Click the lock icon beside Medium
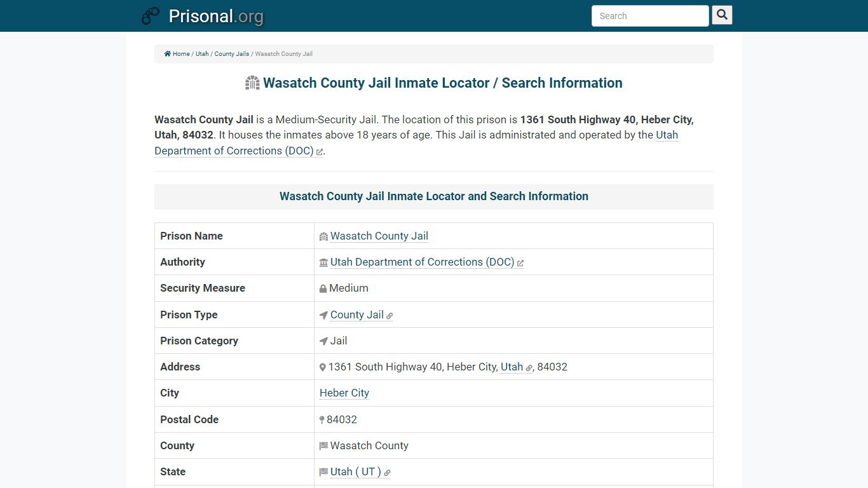This screenshot has height=488, width=868. pos(323,288)
